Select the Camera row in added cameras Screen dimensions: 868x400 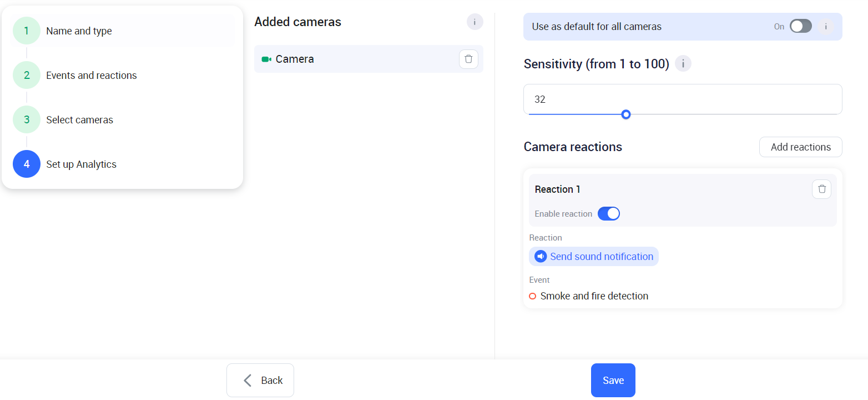tap(355, 59)
